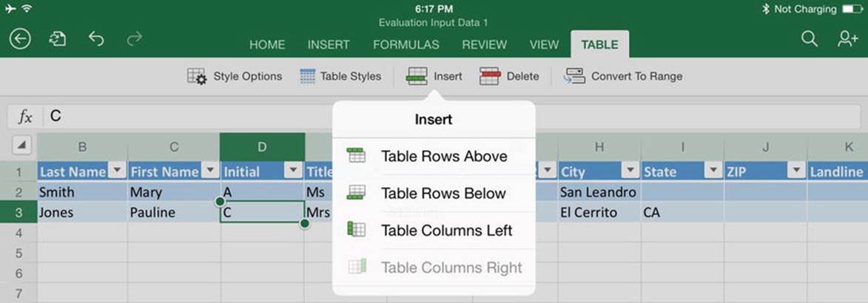
Task: Select column C header
Action: pyautogui.click(x=174, y=146)
